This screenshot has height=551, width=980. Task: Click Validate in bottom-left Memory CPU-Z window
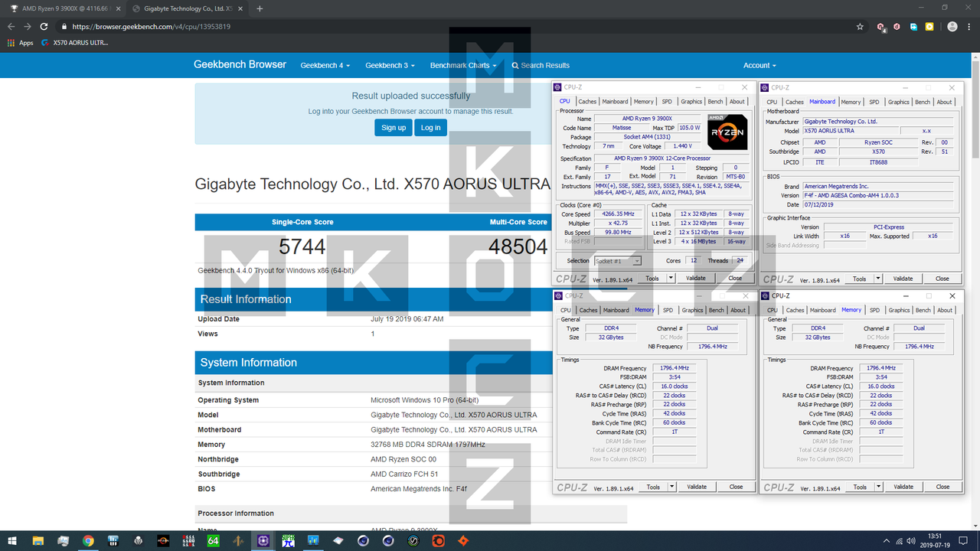pos(697,487)
